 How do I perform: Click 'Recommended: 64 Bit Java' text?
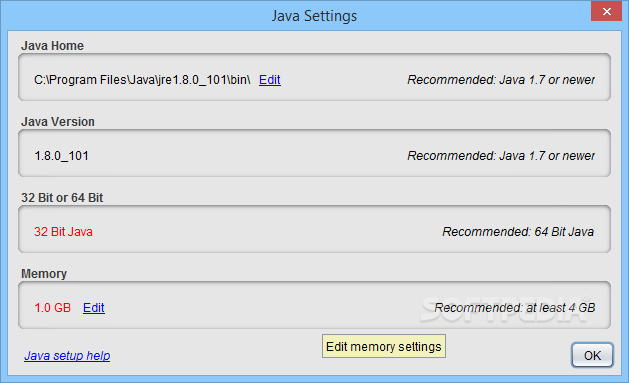click(518, 232)
